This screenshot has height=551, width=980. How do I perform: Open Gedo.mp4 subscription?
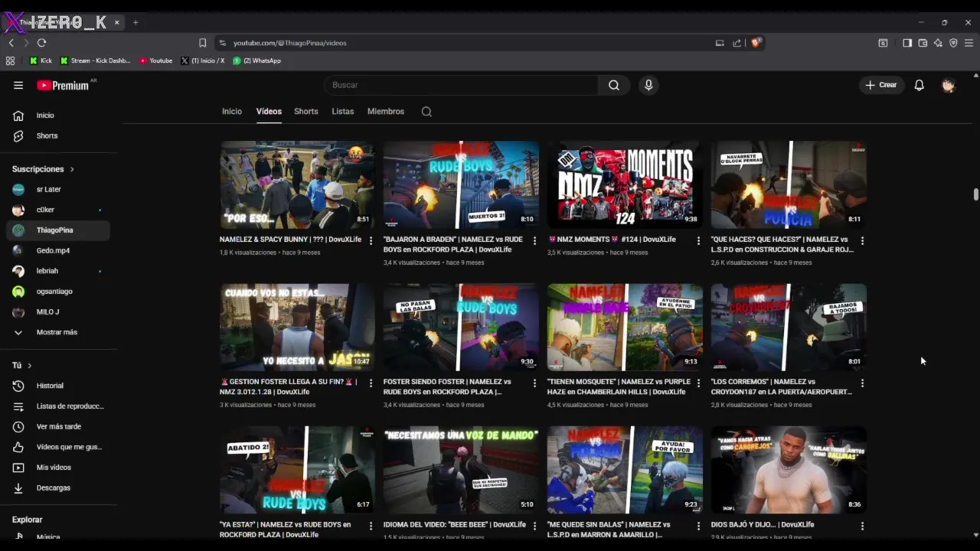click(x=58, y=250)
